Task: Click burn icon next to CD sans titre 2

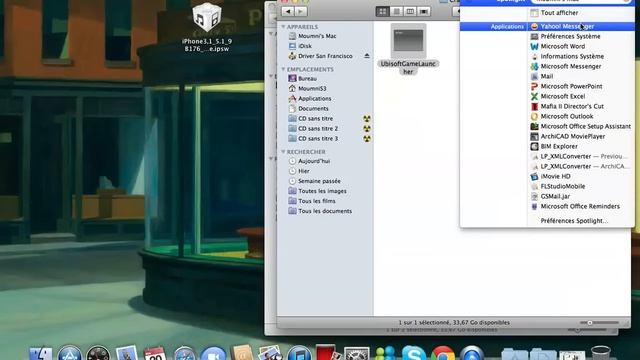Action: click(x=367, y=129)
